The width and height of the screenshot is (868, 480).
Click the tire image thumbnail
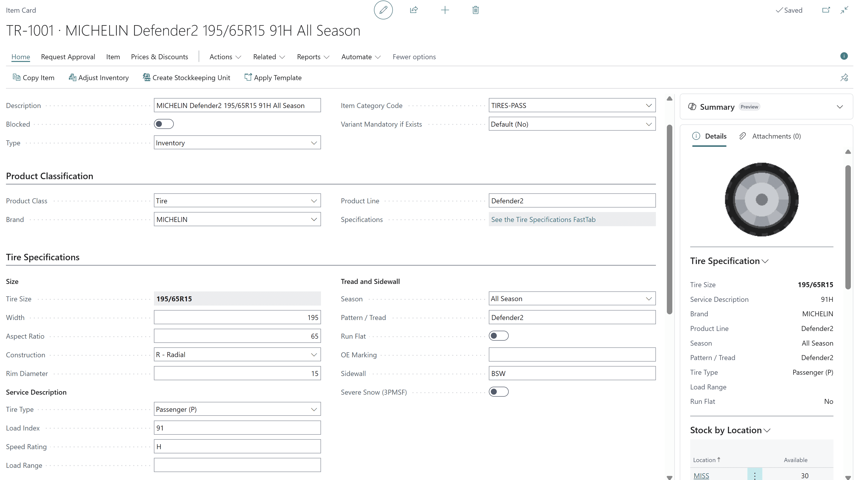pyautogui.click(x=762, y=199)
